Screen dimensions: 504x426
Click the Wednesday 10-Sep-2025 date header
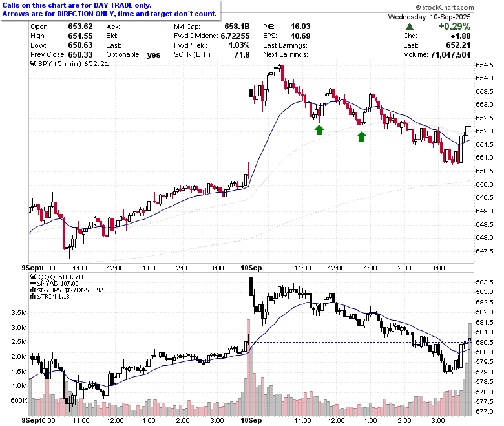(429, 17)
